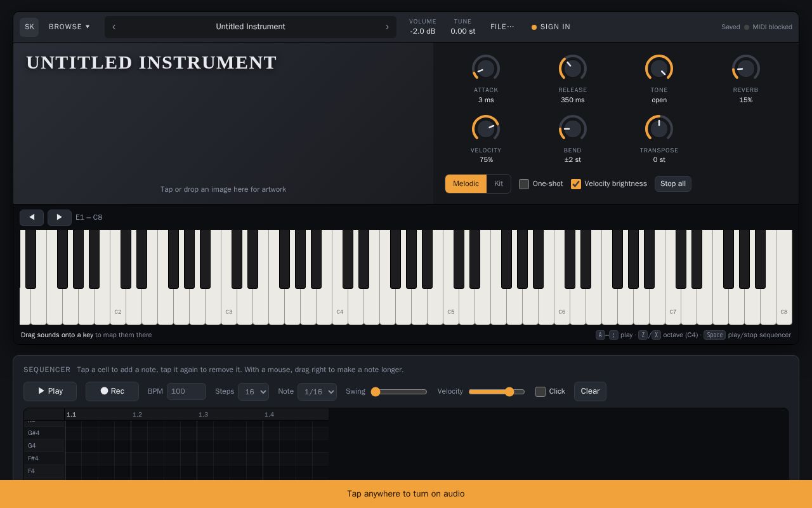Click the SK logo icon
812x508 pixels.
(29, 27)
